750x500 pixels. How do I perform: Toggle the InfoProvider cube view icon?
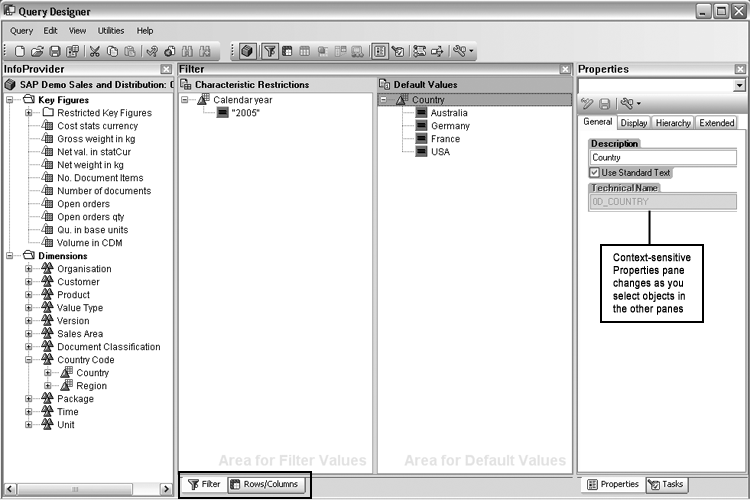click(x=247, y=51)
